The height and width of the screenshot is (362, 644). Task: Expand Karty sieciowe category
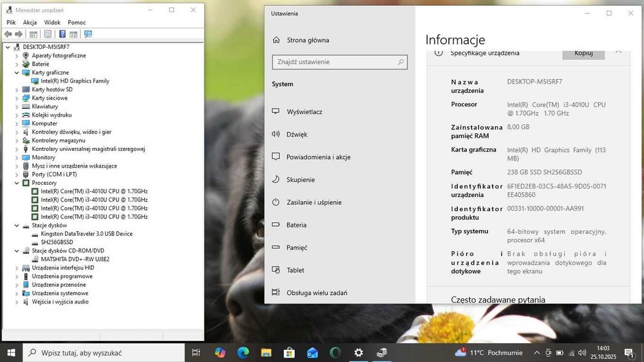pyautogui.click(x=17, y=98)
